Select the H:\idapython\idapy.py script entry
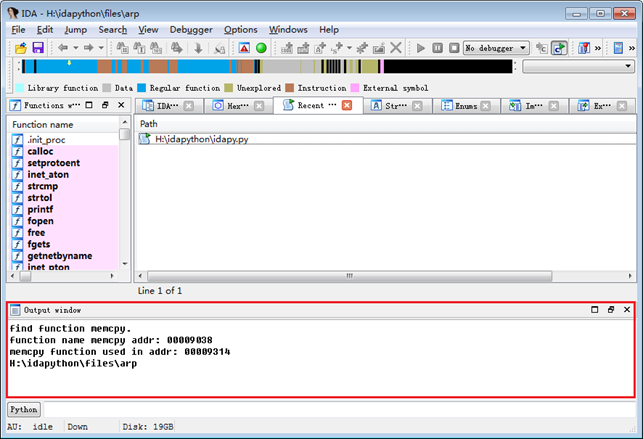 click(x=201, y=139)
